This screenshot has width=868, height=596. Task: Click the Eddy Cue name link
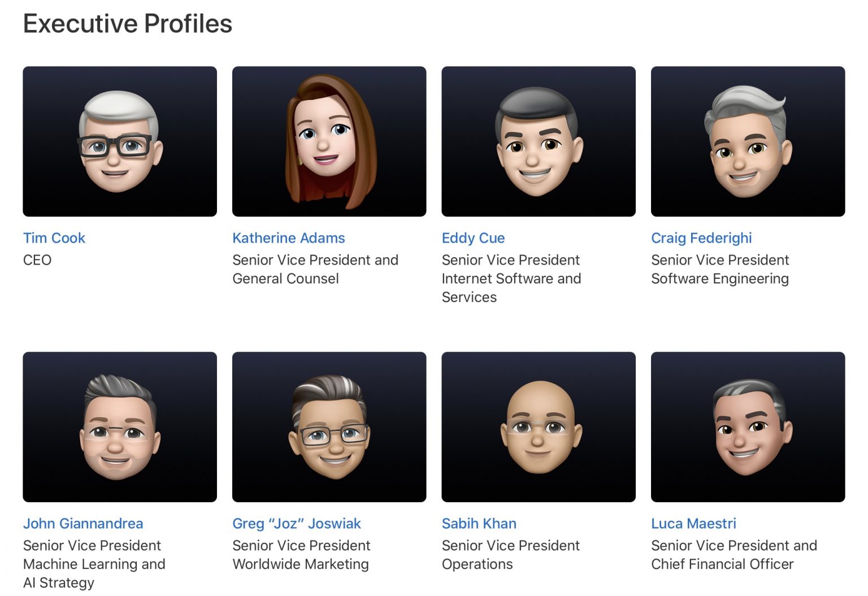pos(473,238)
